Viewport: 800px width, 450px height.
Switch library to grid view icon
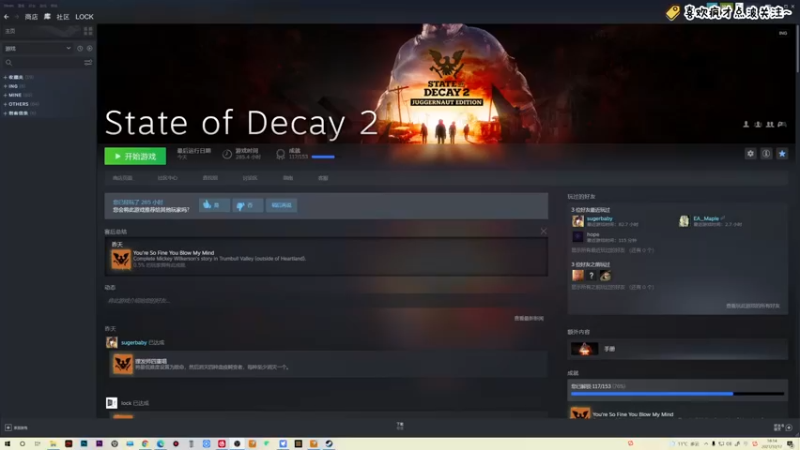coord(88,31)
